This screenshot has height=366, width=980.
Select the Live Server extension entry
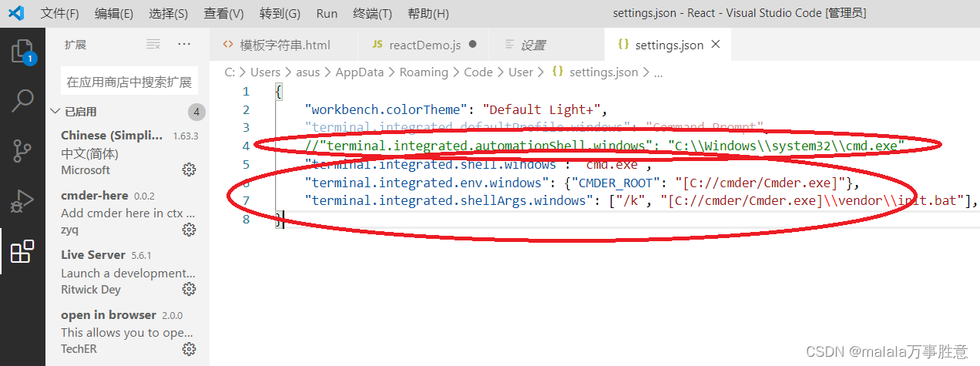click(x=123, y=272)
